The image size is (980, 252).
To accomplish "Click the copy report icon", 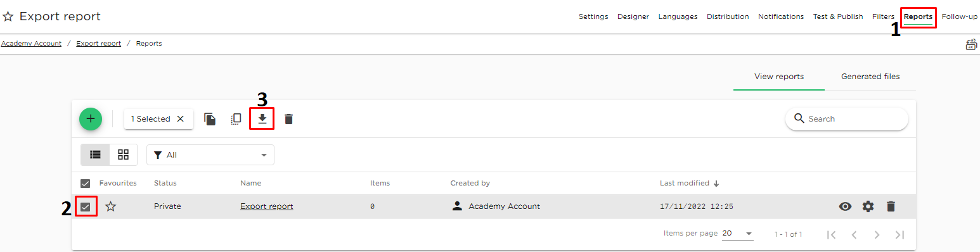I will (x=210, y=118).
